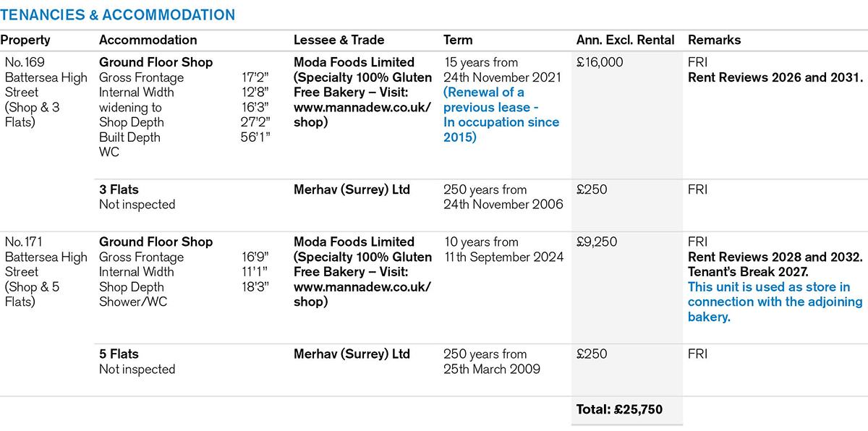This screenshot has height=431, width=868.
Task: Select the Lessee & Trade column header
Action: [339, 40]
